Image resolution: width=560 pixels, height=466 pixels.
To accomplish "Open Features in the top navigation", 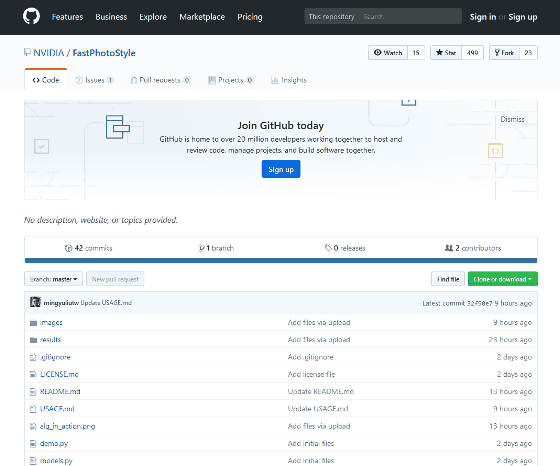I will 68,17.
